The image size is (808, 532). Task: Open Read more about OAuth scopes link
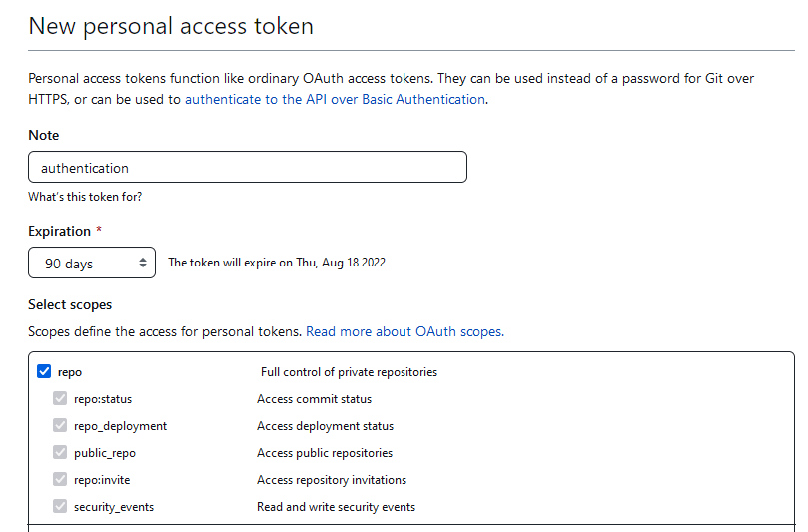[x=405, y=331]
